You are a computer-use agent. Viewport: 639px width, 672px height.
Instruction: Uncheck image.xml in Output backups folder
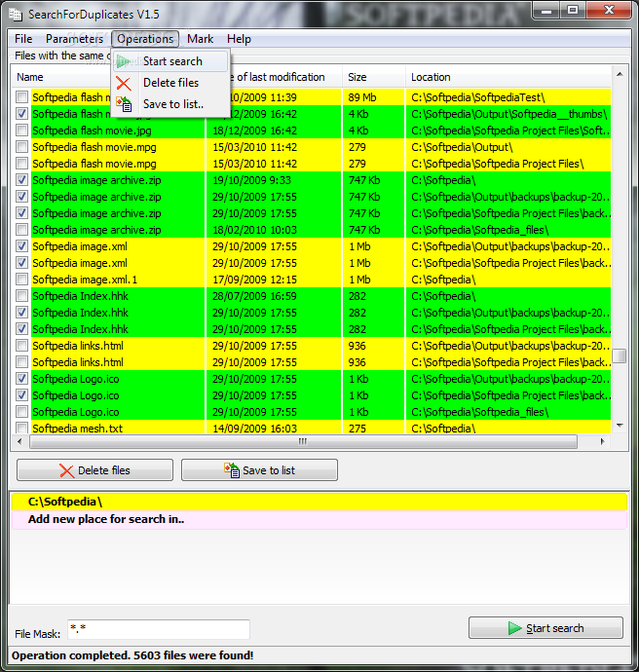coord(21,246)
